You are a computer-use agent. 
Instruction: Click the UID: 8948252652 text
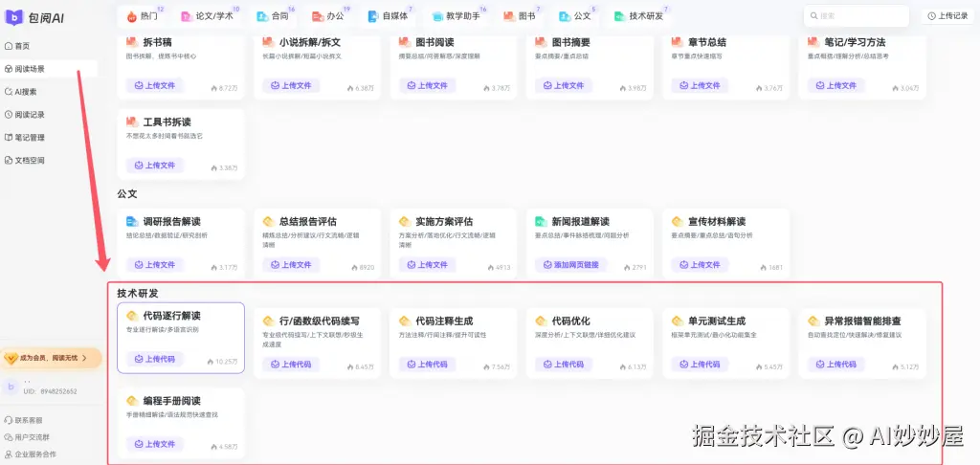(x=50, y=392)
